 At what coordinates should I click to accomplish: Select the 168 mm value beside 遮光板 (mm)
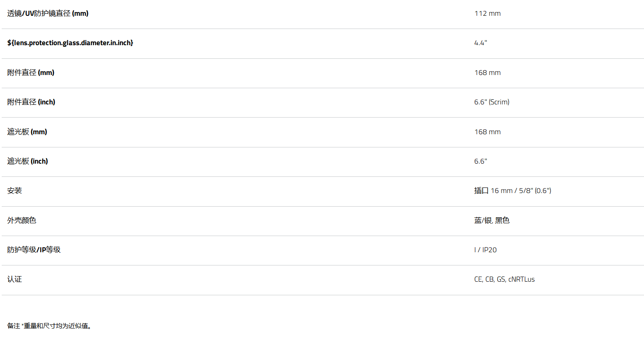point(487,132)
